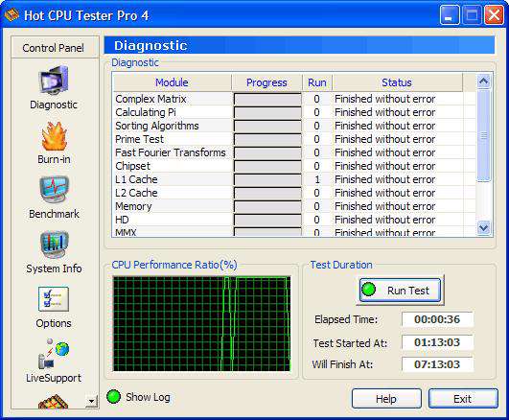Select the Fast Fourier Transforms row

(293, 152)
